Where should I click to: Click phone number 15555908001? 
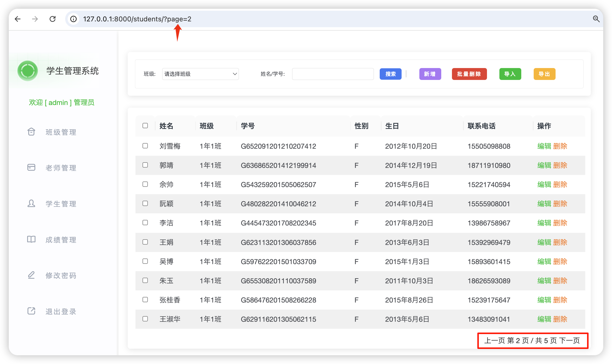click(489, 204)
